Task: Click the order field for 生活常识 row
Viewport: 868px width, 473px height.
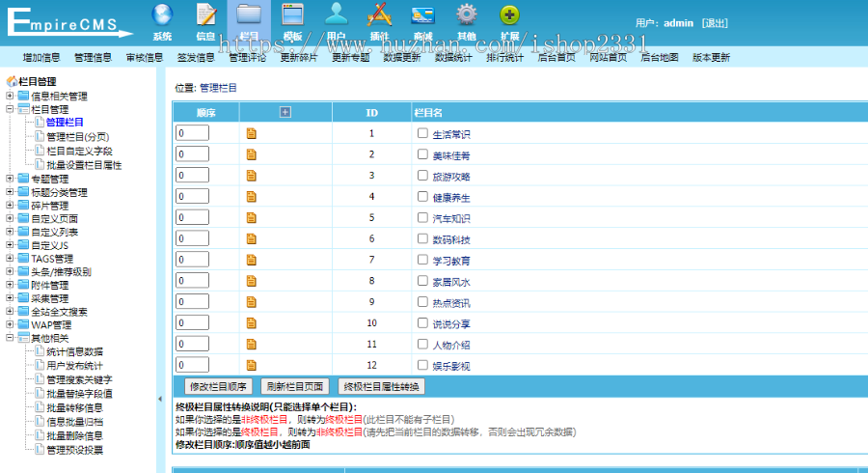Action: tap(192, 133)
